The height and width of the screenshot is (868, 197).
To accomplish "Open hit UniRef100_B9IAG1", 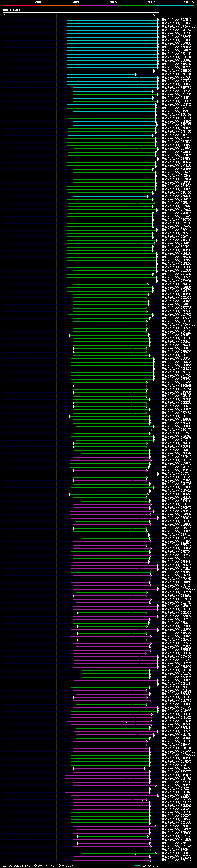I will pyautogui.click(x=176, y=23).
